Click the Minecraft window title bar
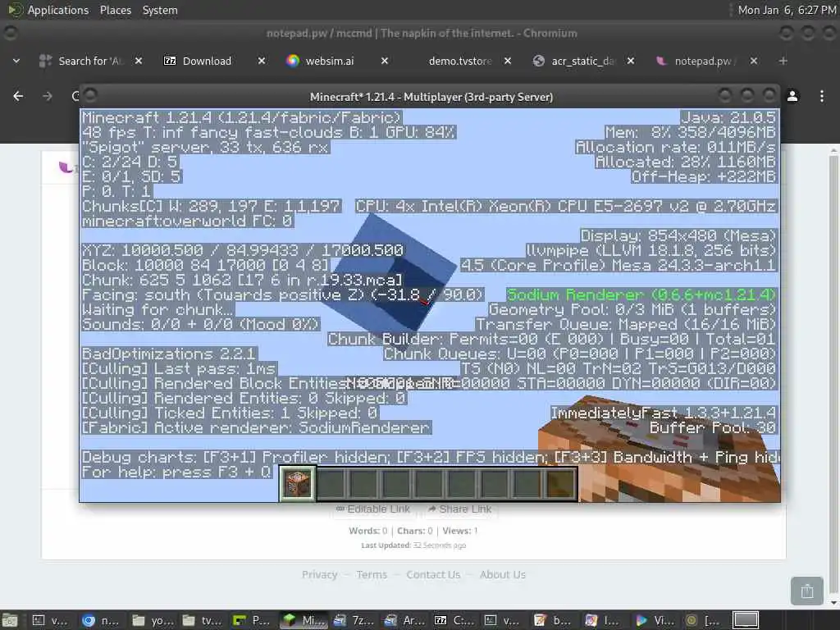 [x=431, y=97]
